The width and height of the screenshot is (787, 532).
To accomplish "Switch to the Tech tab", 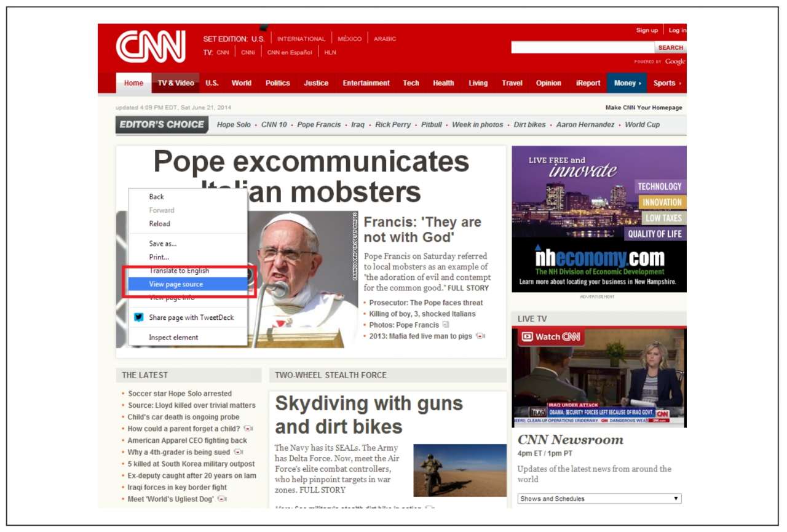I will [x=411, y=83].
